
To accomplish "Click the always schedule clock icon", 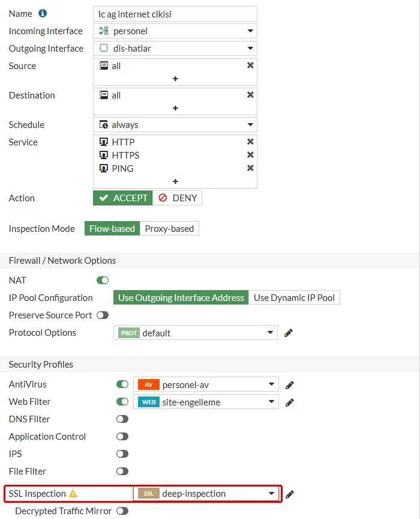I will pyautogui.click(x=104, y=124).
